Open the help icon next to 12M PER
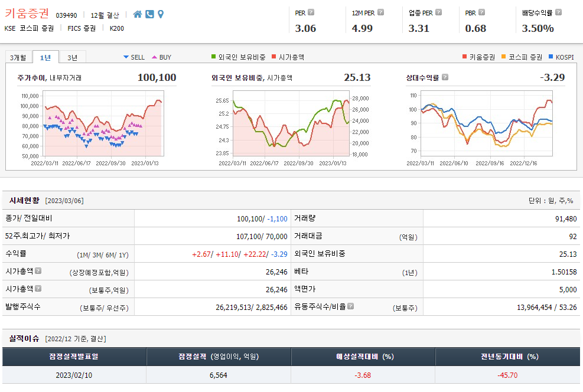This screenshot has height=392, width=583. (380, 12)
